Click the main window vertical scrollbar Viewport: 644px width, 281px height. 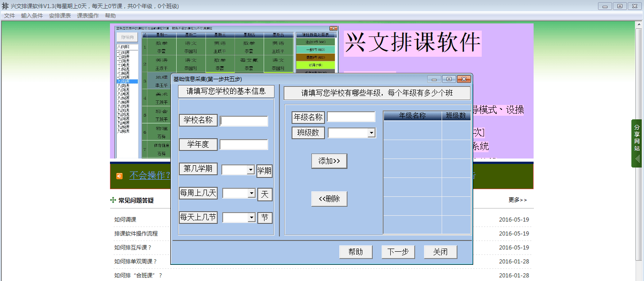(x=639, y=144)
